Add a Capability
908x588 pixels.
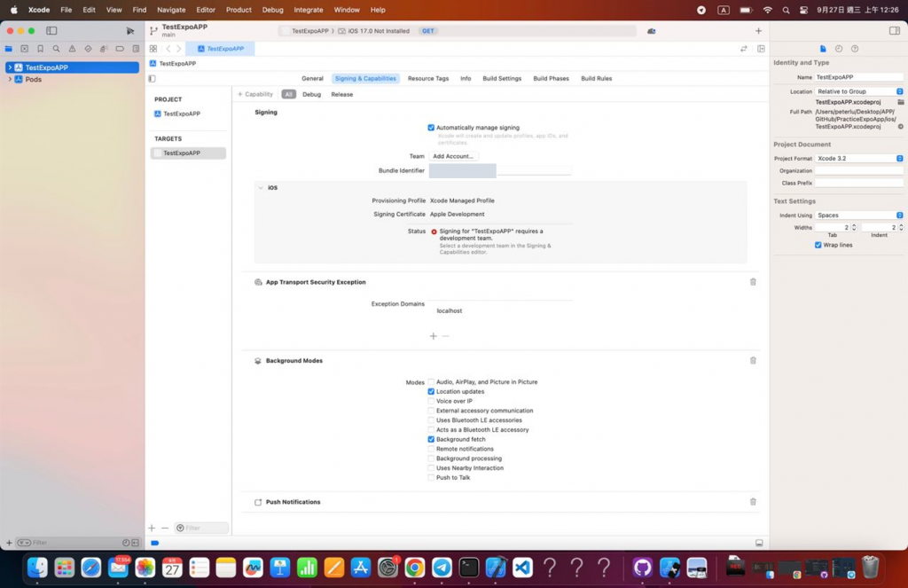point(254,94)
